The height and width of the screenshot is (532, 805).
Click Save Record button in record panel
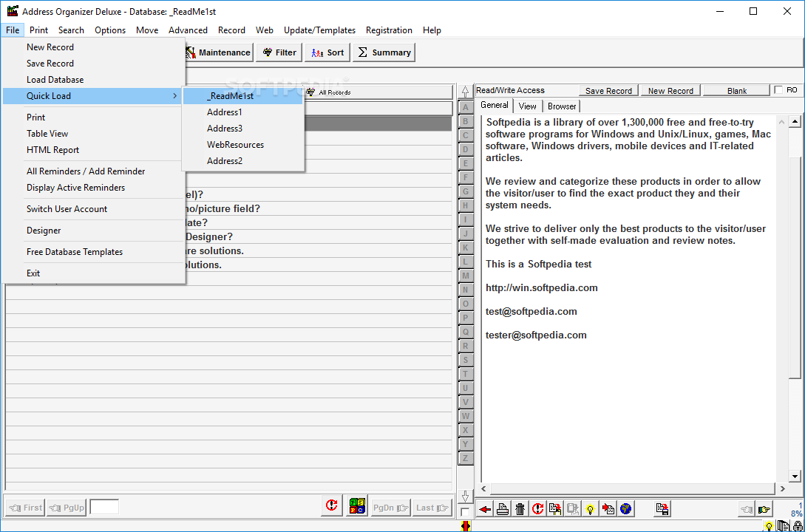pyautogui.click(x=608, y=90)
